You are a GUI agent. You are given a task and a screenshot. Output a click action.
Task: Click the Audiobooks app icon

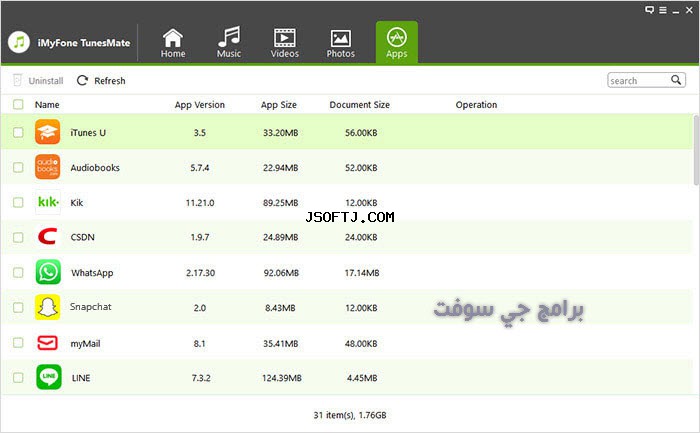[48, 167]
